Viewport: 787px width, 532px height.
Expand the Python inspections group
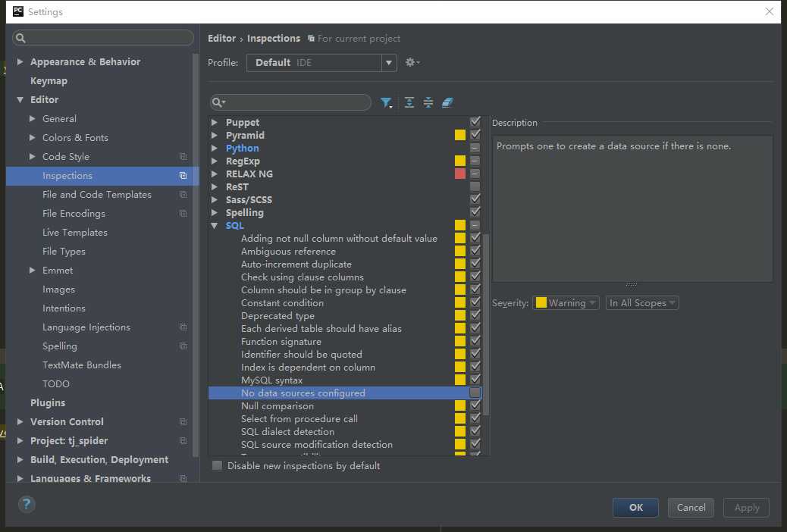(215, 148)
